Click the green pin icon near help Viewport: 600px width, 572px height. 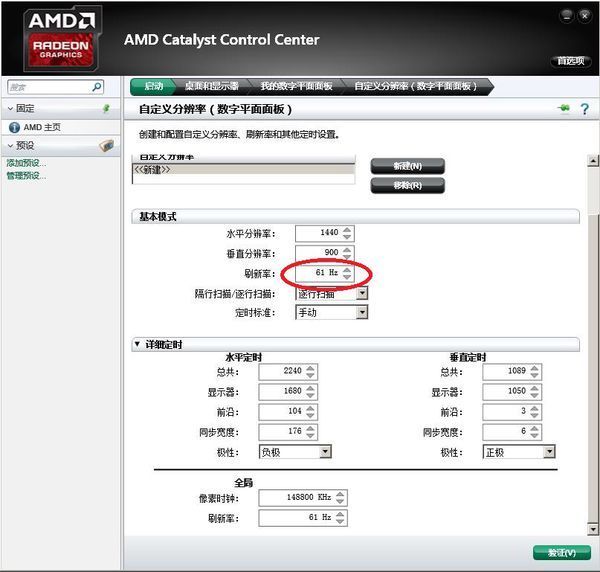pos(564,108)
